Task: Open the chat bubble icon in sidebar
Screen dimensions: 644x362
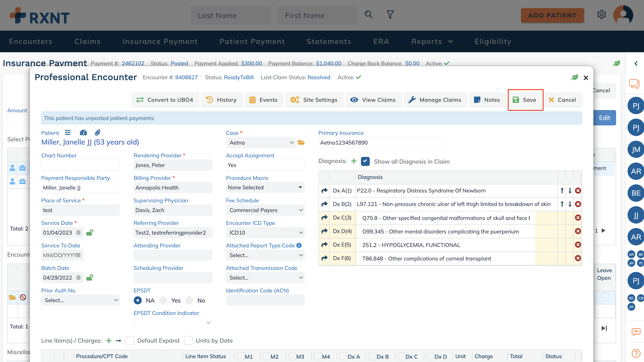Action: [x=635, y=84]
